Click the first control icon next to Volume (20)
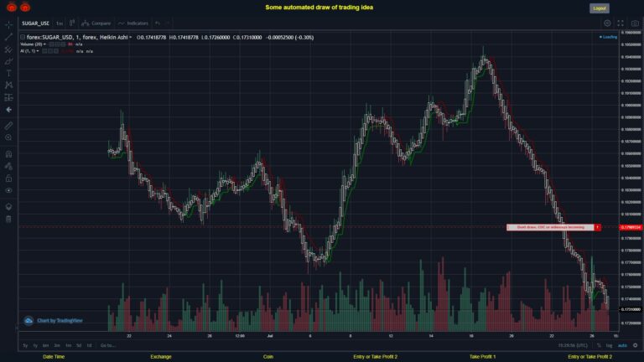The width and height of the screenshot is (644, 362). [51, 44]
